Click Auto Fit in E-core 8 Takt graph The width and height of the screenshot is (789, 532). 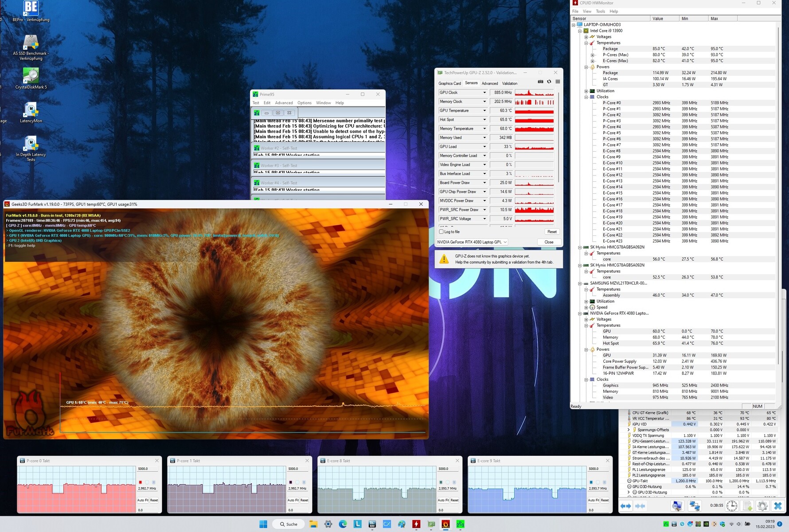(443, 500)
